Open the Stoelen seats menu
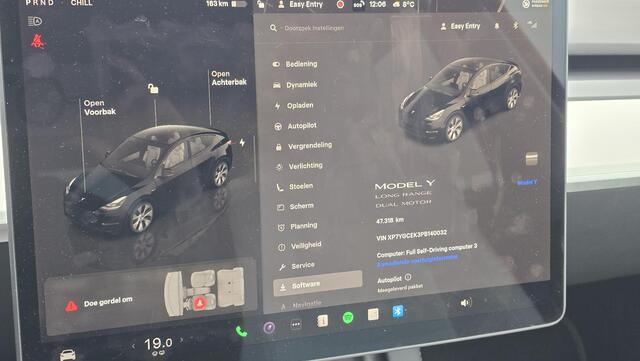 coord(295,187)
